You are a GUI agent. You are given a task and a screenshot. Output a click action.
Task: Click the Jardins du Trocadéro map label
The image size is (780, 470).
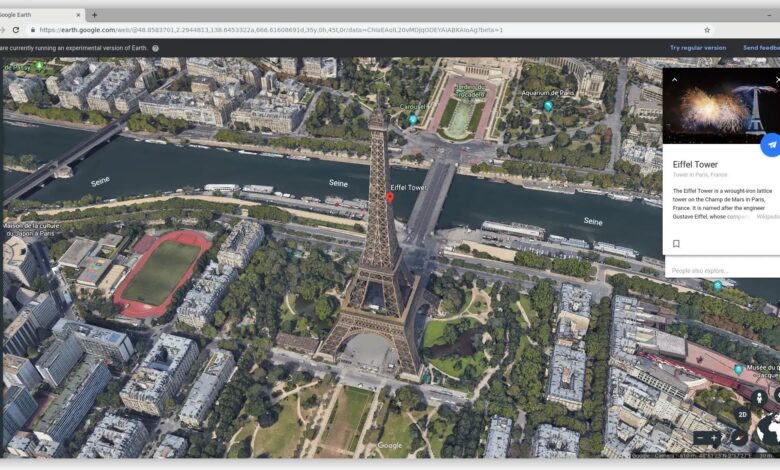(x=470, y=90)
